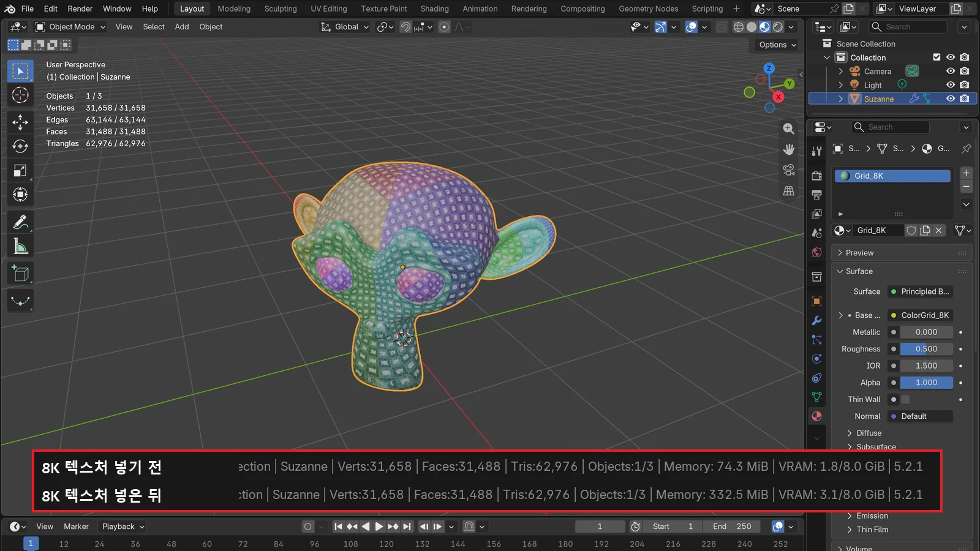The image size is (980, 551).
Task: Open the World properties tab
Action: click(816, 252)
